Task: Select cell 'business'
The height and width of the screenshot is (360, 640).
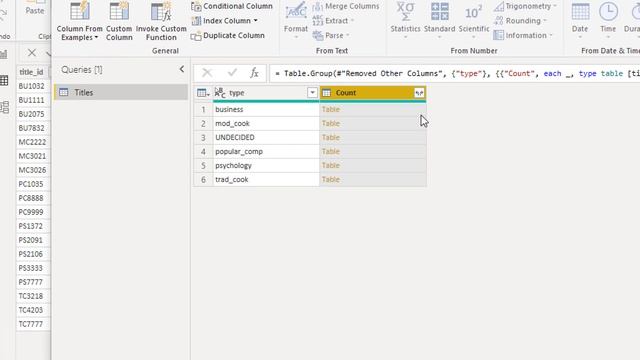Action: coord(266,109)
